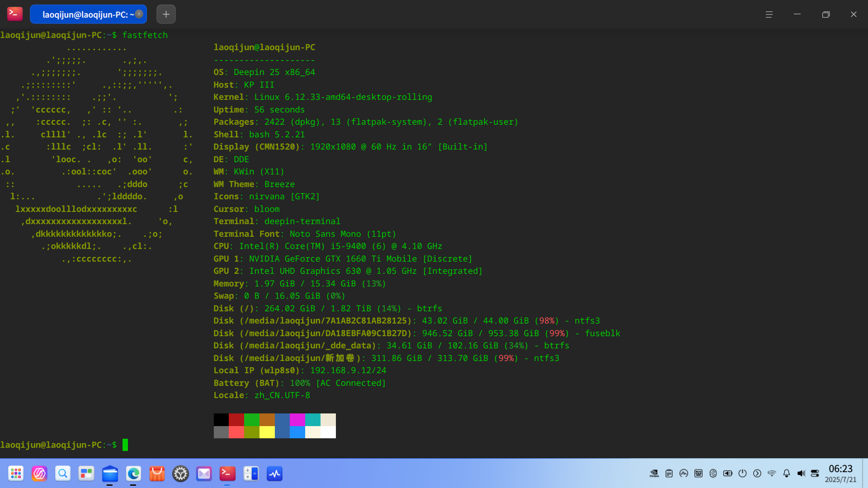The height and width of the screenshot is (488, 868).
Task: Click the terminal icon in the dock
Action: point(227,474)
